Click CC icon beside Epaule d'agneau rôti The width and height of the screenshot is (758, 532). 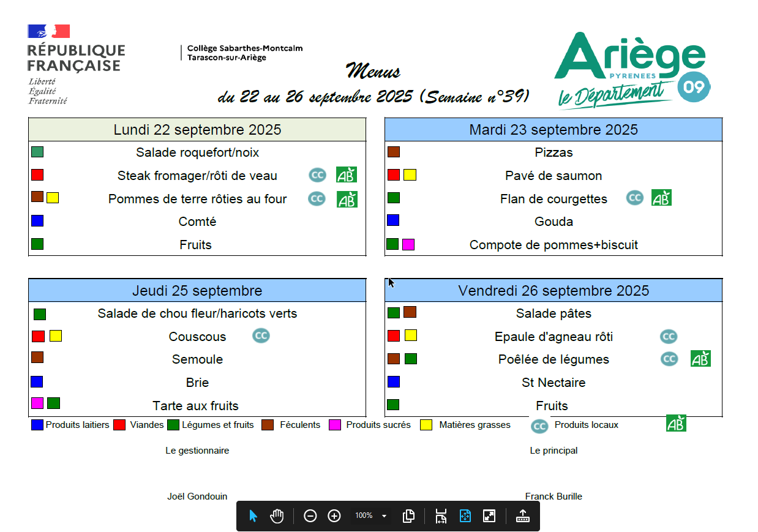tap(669, 337)
